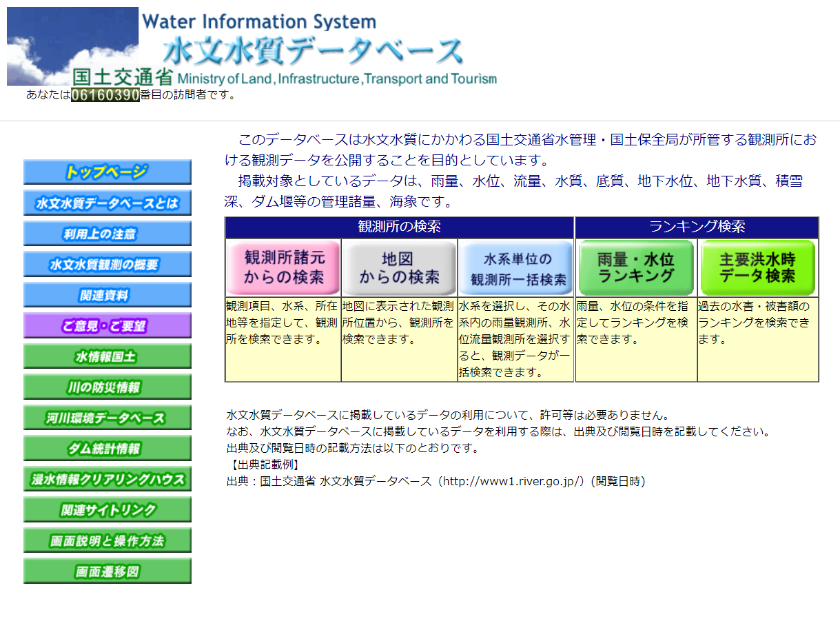840x641 pixels.
Task: Open 画面説明と操作方法 green button
Action: pos(107,540)
